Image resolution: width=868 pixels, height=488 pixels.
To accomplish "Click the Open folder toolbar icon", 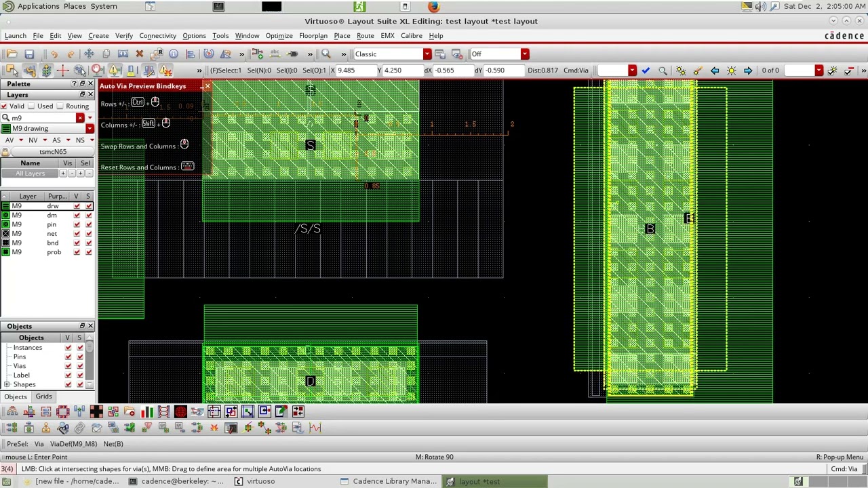I will pyautogui.click(x=12, y=54).
